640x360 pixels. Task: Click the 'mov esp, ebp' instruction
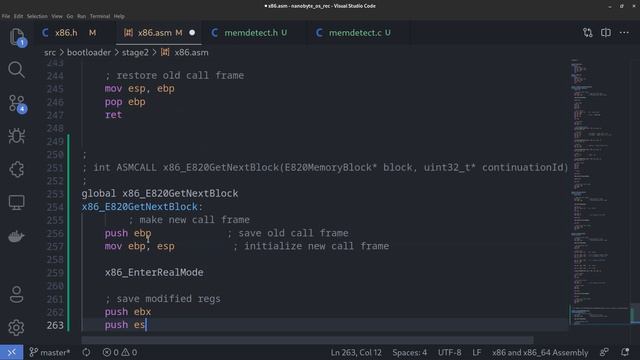pyautogui.click(x=139, y=89)
